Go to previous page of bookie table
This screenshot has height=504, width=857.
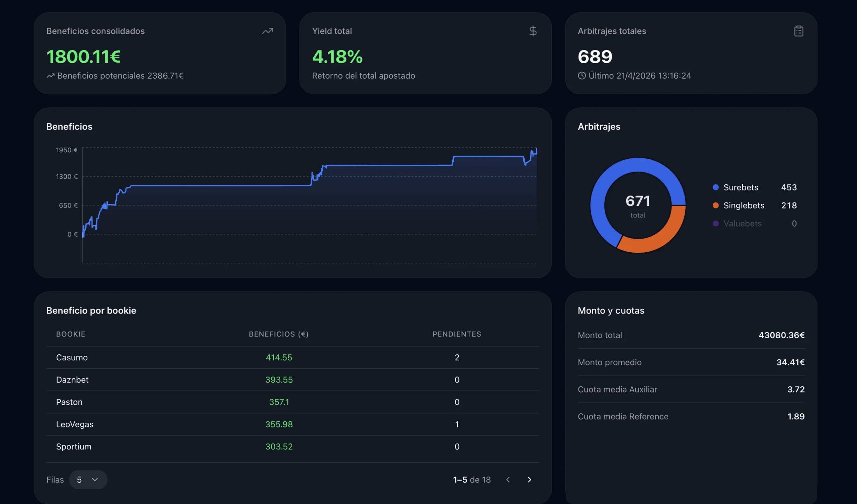tap(508, 480)
